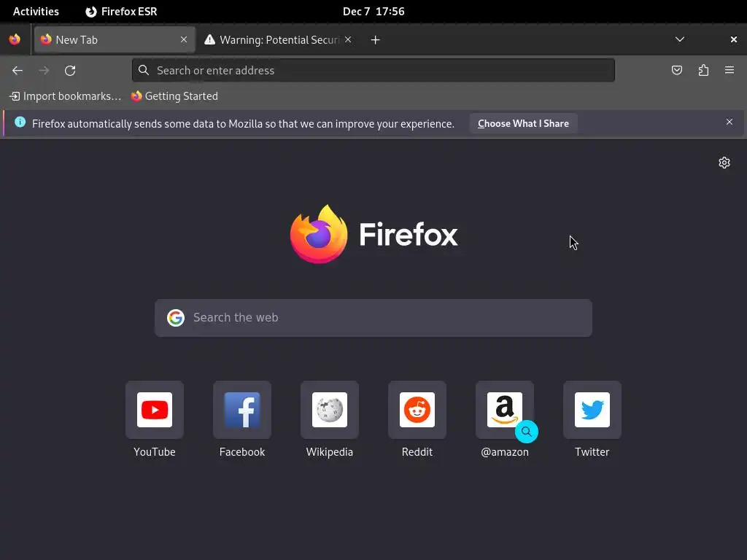Close the New Tab tab
This screenshot has height=560, width=747.
click(184, 39)
